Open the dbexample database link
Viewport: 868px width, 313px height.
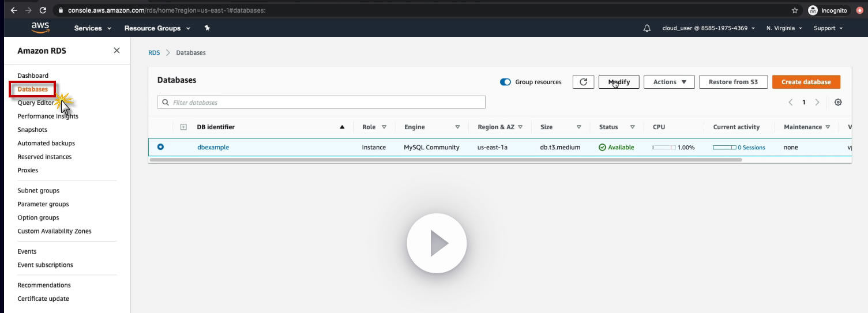click(213, 147)
